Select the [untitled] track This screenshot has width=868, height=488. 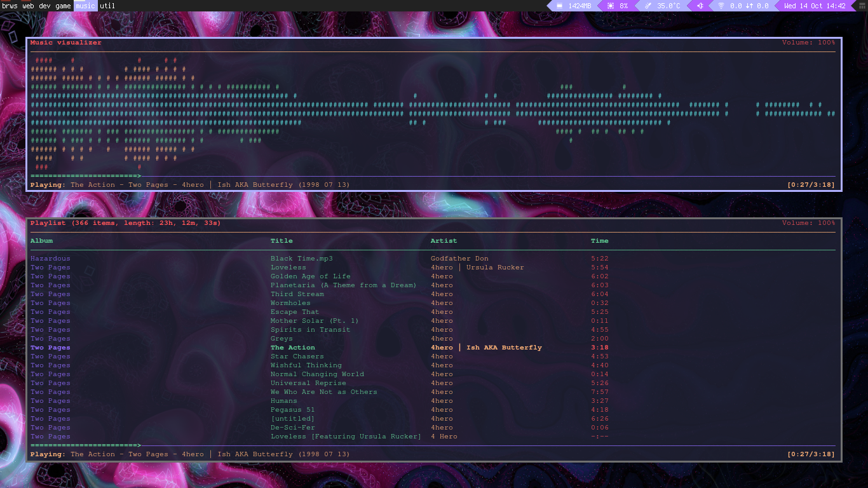(x=292, y=419)
